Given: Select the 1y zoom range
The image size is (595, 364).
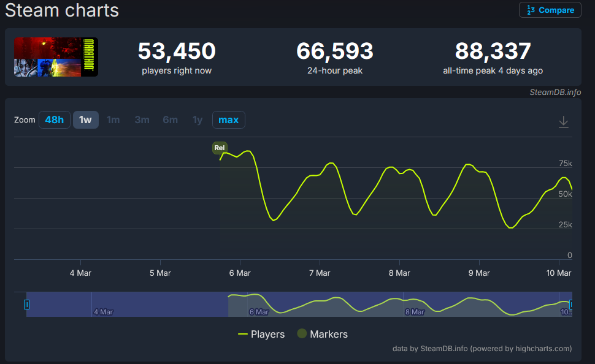Looking at the screenshot, I should (198, 120).
